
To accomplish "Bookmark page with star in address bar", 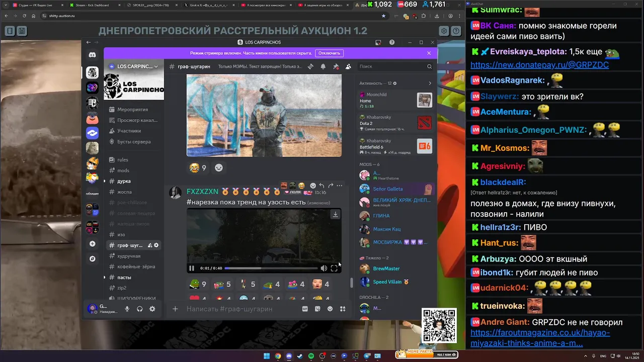I will (383, 16).
